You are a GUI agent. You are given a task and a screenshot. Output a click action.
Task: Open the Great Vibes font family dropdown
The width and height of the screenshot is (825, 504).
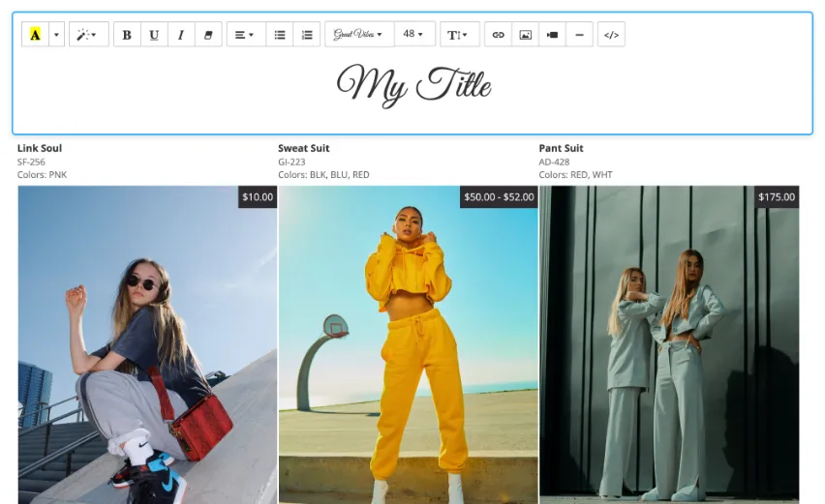tap(359, 34)
